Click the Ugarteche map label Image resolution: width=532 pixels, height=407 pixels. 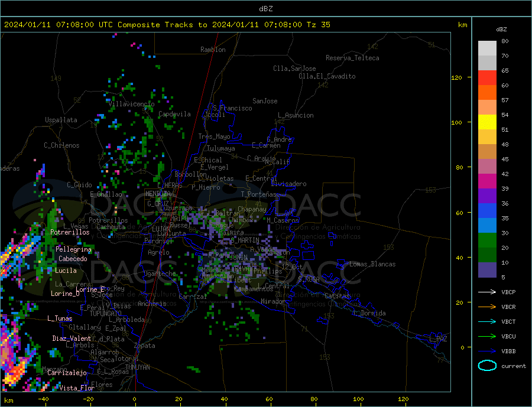tap(160, 273)
